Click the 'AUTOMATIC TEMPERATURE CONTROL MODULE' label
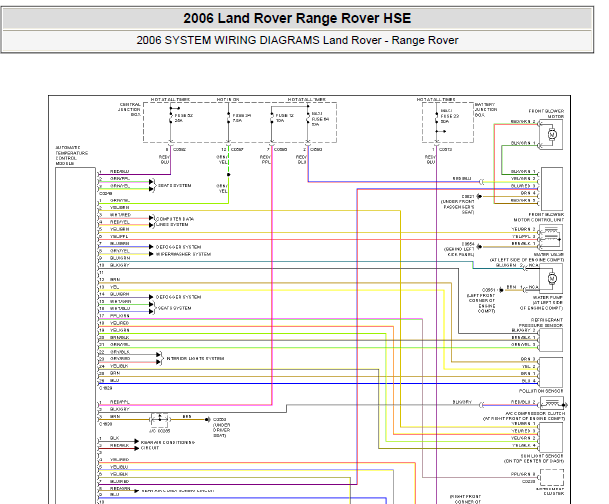The height and width of the screenshot is (504, 609). pos(71,156)
